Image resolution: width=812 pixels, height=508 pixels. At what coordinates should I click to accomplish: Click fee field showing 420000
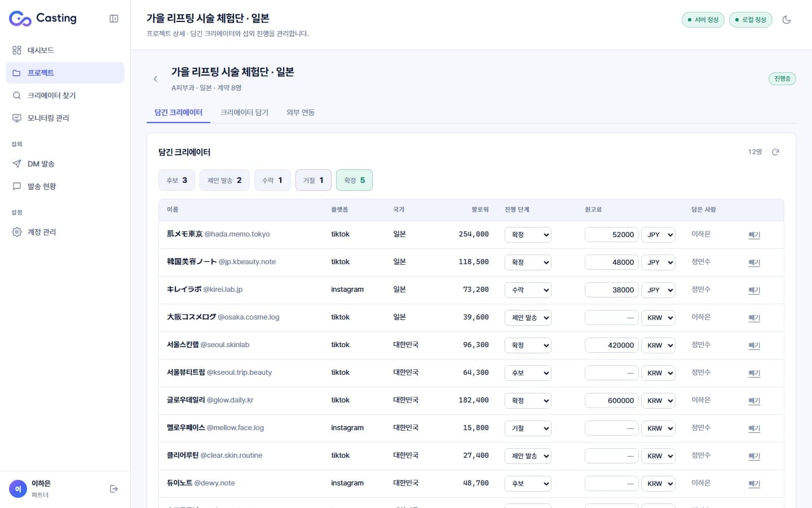click(x=612, y=345)
